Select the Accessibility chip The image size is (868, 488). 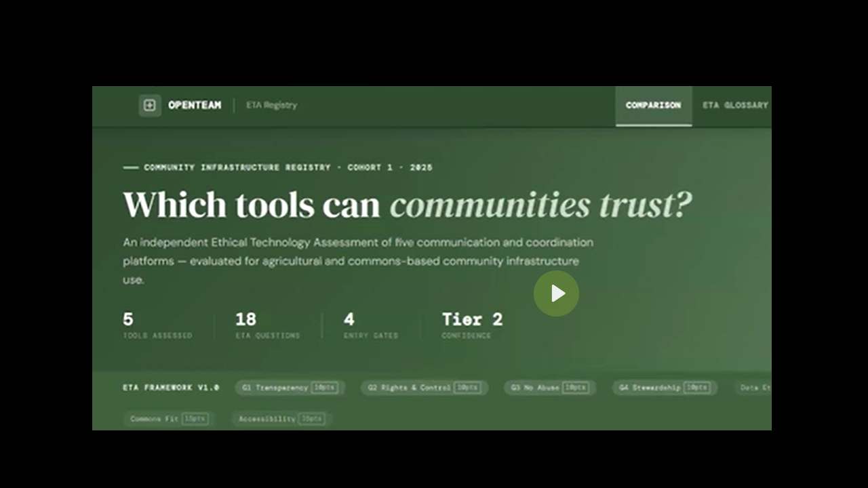(x=281, y=419)
